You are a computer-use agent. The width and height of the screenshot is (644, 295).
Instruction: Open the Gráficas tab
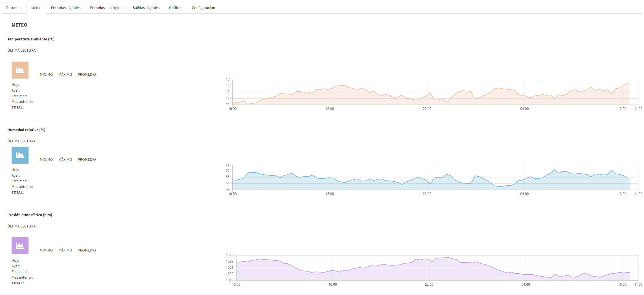(x=176, y=8)
